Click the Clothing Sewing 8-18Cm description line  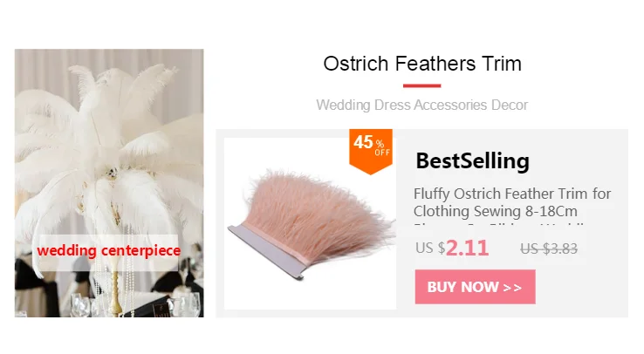(x=496, y=211)
